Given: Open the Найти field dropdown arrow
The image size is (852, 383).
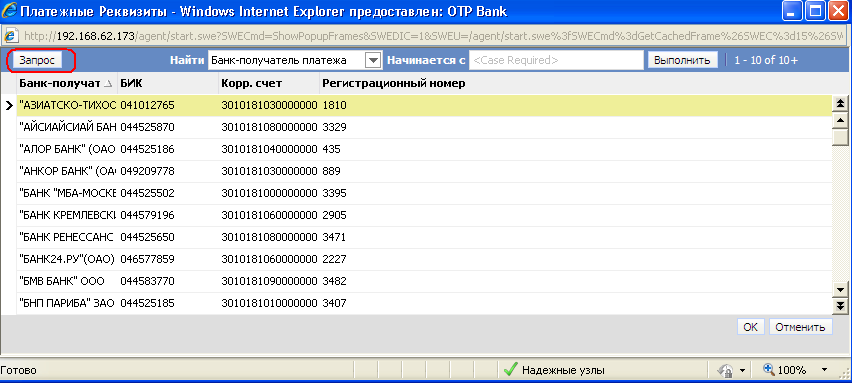Looking at the screenshot, I should pyautogui.click(x=373, y=60).
